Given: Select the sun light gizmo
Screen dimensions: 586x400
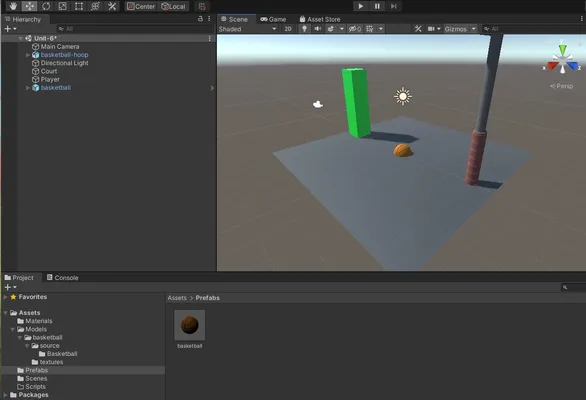Looking at the screenshot, I should (403, 96).
